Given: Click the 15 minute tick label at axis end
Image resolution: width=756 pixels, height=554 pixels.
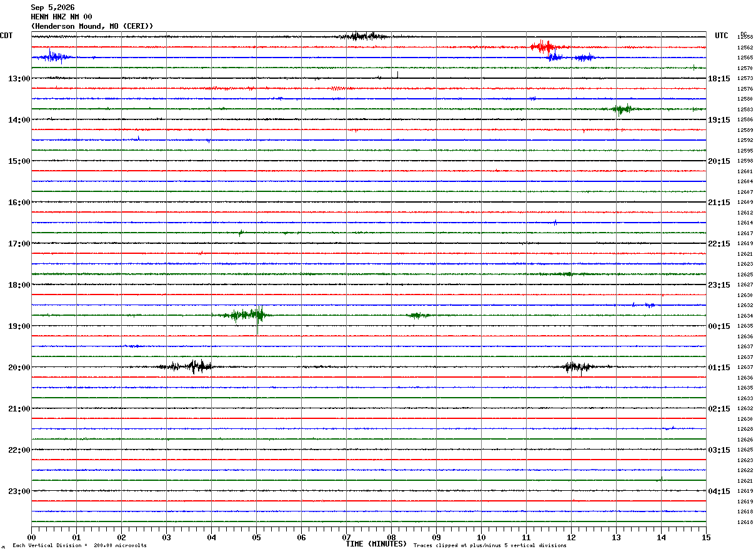Looking at the screenshot, I should pyautogui.click(x=706, y=537).
